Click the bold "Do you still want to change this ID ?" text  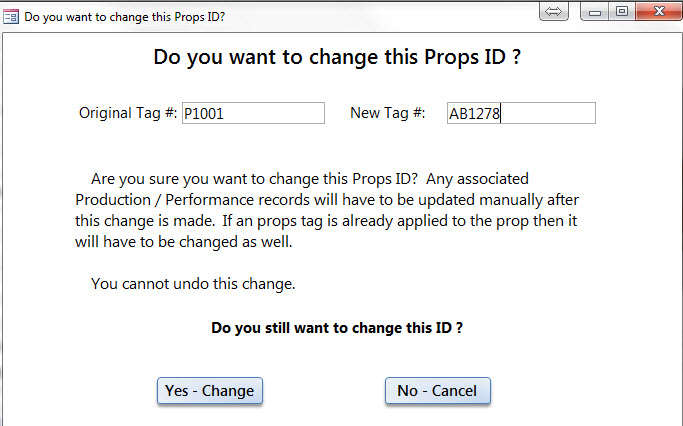click(x=337, y=328)
